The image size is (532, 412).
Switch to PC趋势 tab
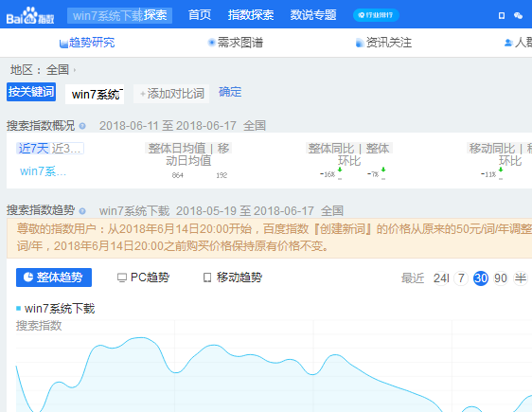click(143, 278)
